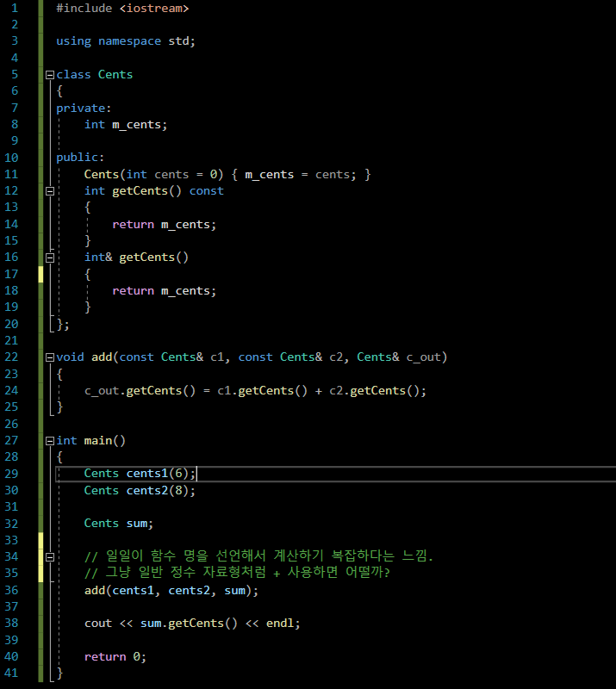616x689 pixels.
Task: Click 'return' keyword on line 14
Action: click(134, 225)
